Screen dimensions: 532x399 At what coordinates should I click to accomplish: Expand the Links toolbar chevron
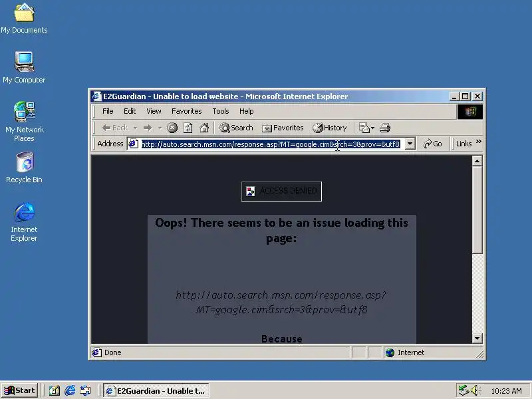click(478, 142)
